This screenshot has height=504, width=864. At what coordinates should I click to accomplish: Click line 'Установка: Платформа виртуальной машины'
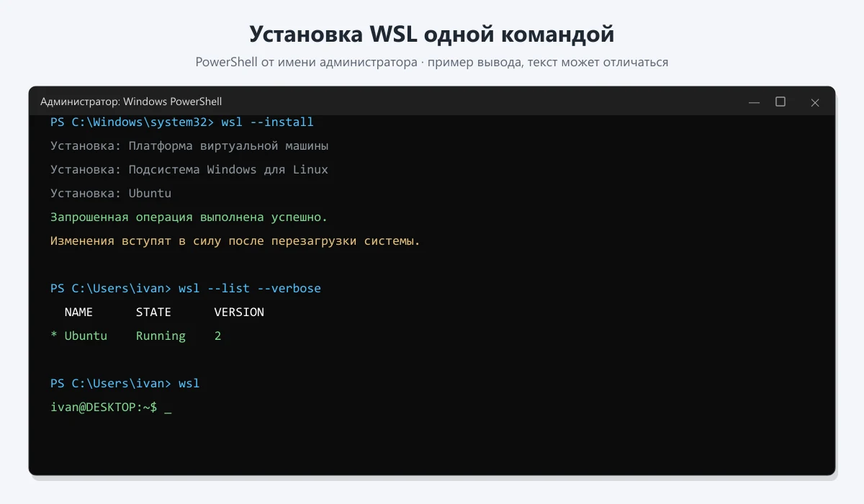[x=189, y=146]
